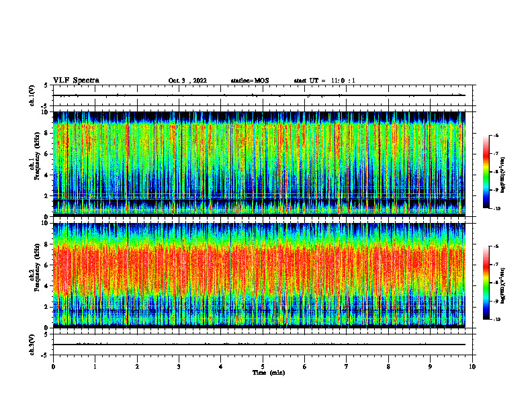Click time axis tick label "5"
Screen dimensions: 532x411
click(x=263, y=367)
